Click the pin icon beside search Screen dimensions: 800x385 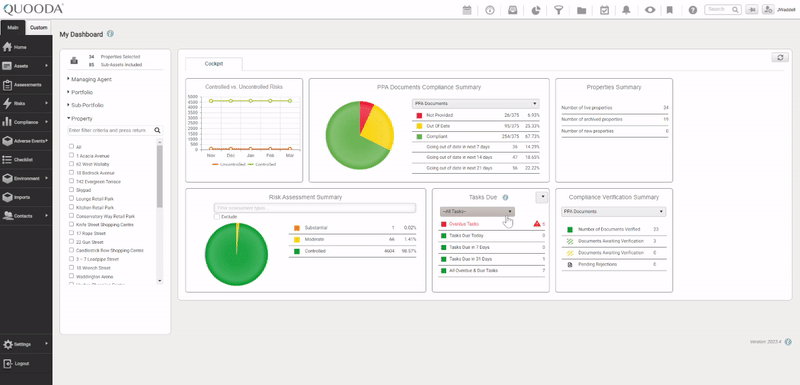(752, 10)
